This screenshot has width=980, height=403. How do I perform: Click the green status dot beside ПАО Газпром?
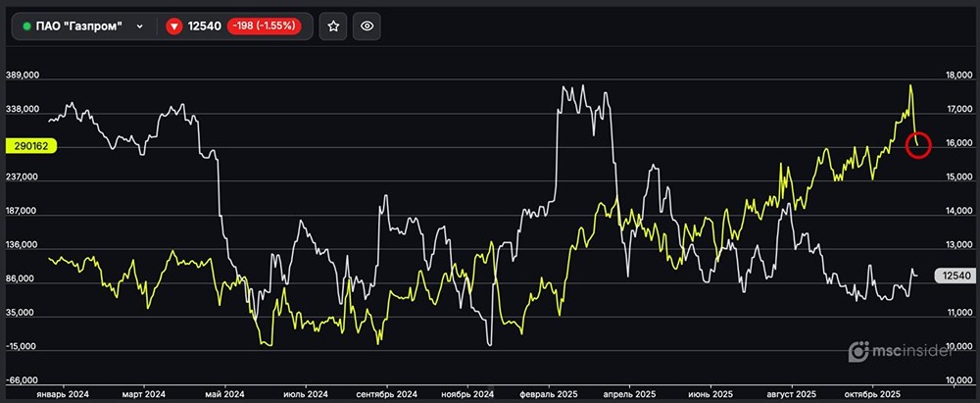26,26
